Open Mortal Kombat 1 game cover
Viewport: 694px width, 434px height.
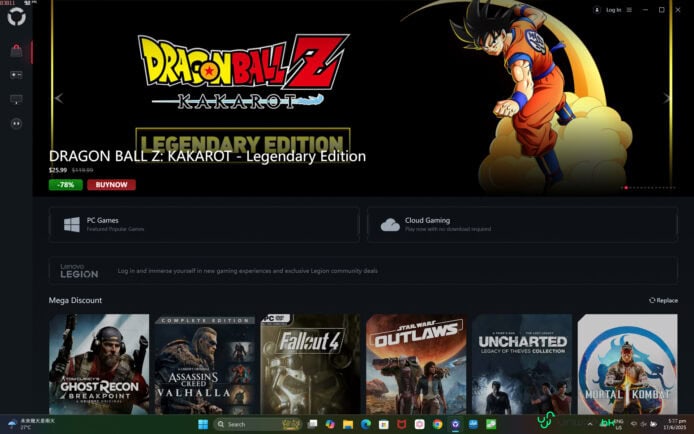[x=628, y=364]
